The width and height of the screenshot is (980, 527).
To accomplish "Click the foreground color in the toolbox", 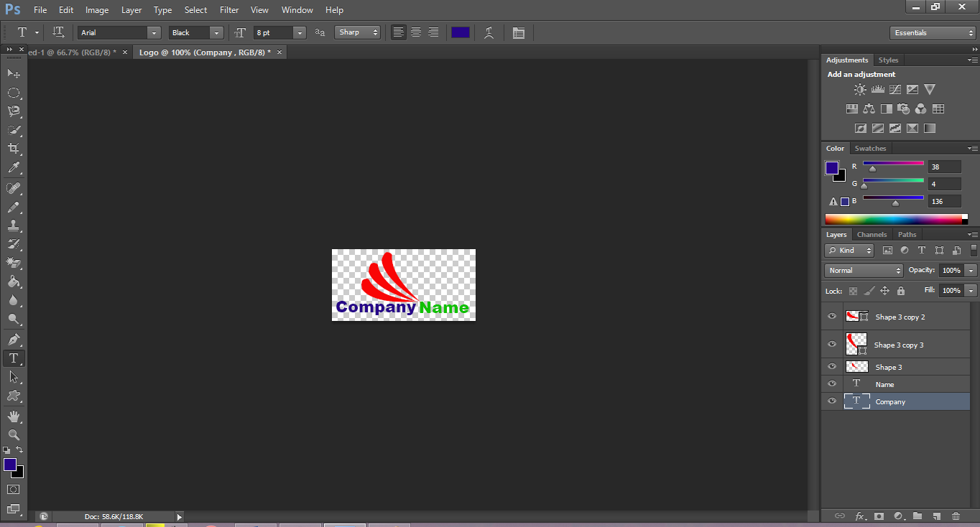I will pos(9,465).
